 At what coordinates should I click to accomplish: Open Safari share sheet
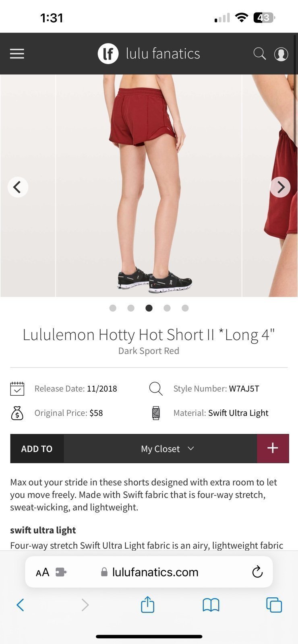(147, 604)
